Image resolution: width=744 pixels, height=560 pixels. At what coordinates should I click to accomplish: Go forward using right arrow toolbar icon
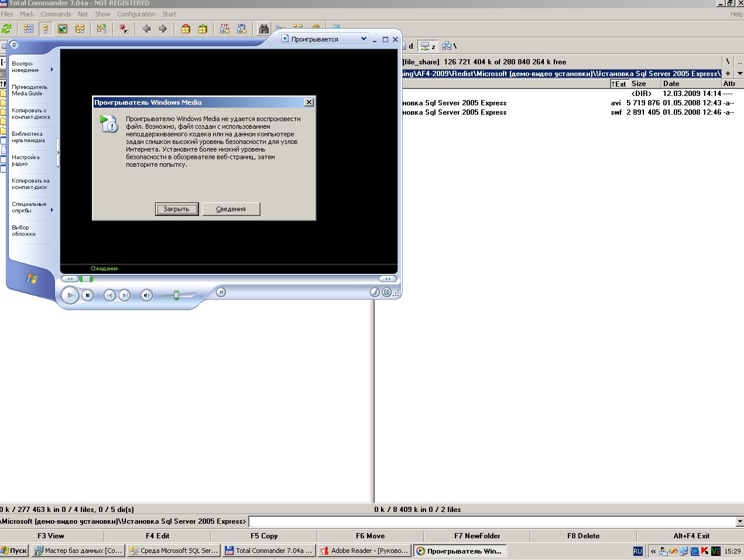coord(163,29)
